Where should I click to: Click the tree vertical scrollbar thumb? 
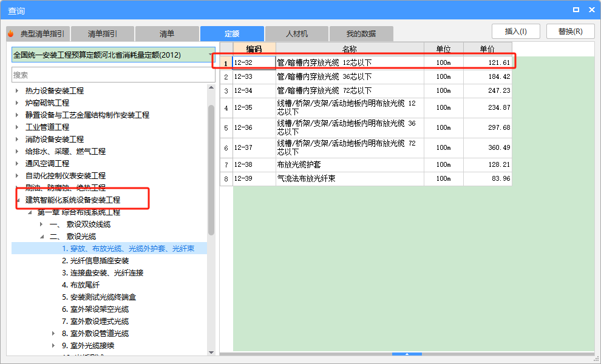coord(211,170)
